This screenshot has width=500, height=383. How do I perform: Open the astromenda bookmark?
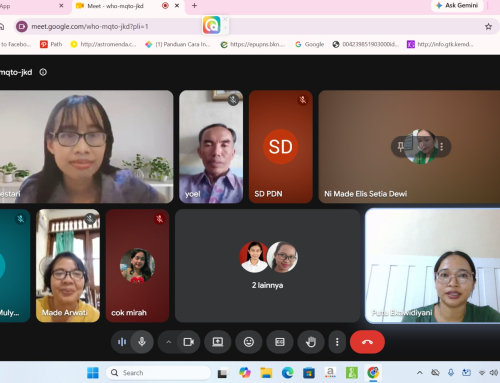point(104,44)
